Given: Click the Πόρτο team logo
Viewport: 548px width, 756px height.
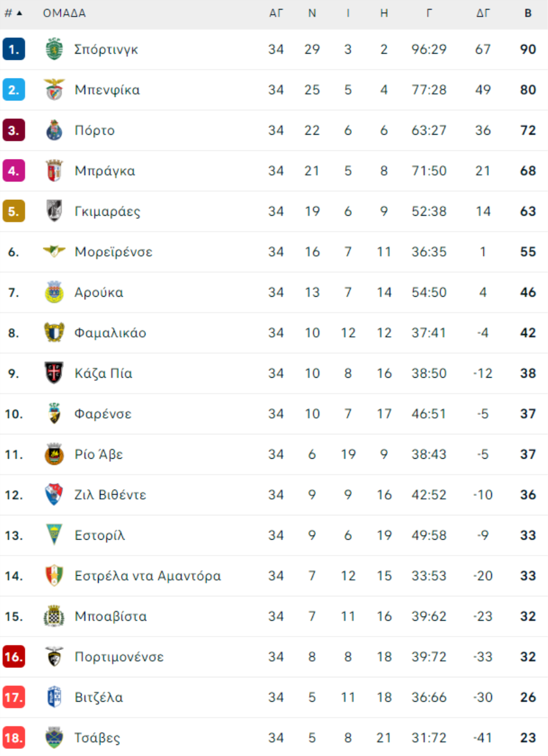Looking at the screenshot, I should click(x=54, y=130).
